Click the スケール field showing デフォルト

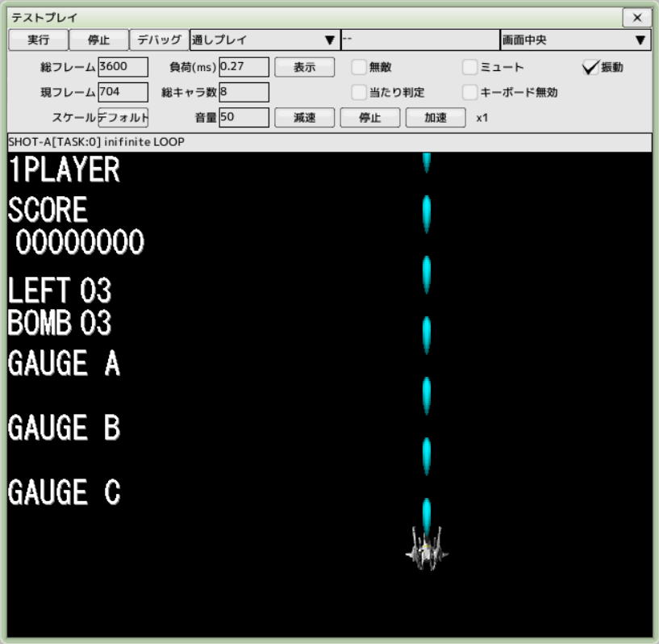click(123, 118)
